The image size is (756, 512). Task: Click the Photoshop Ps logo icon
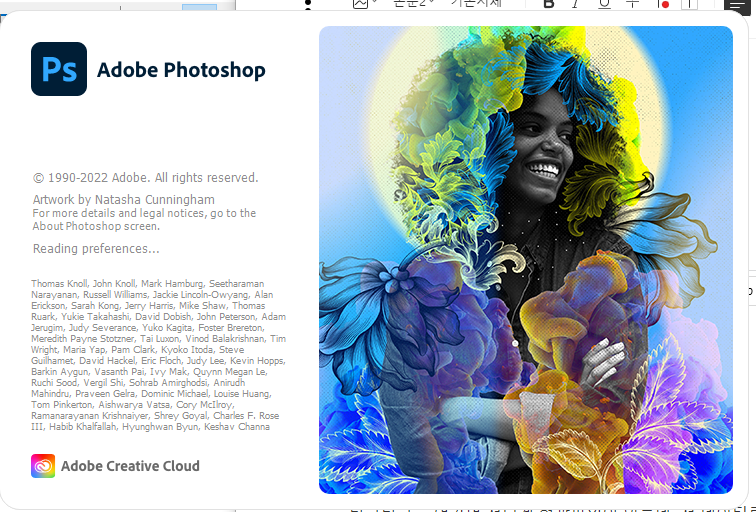click(x=59, y=69)
